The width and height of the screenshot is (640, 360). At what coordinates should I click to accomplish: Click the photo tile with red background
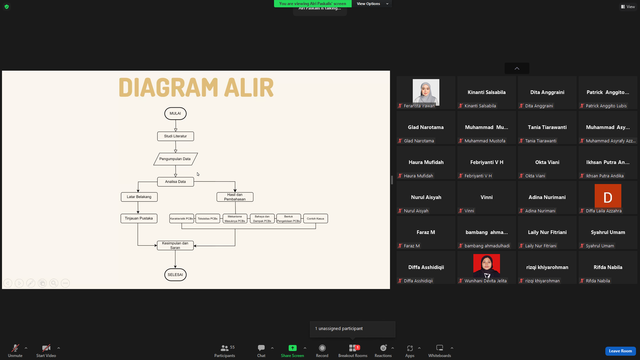click(x=487, y=268)
